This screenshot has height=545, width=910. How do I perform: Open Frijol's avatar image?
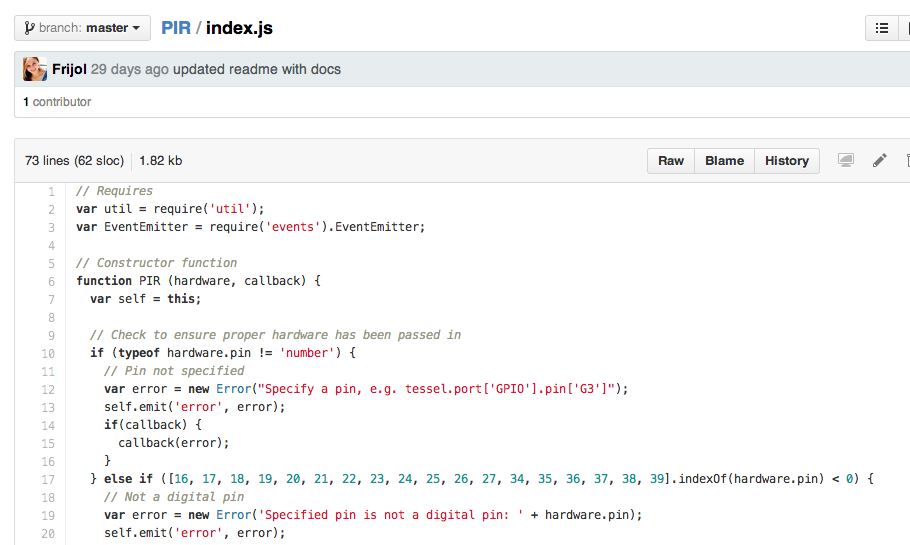click(35, 69)
